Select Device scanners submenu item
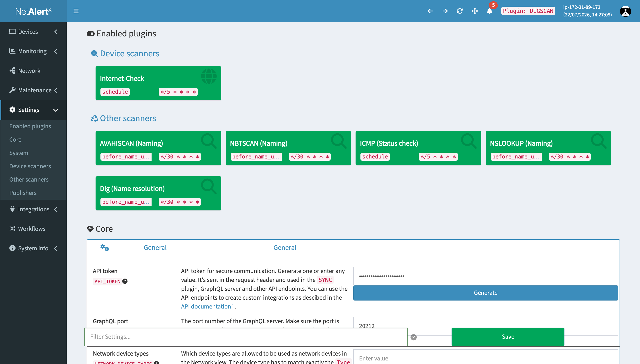Image resolution: width=640 pixels, height=364 pixels. (x=30, y=166)
